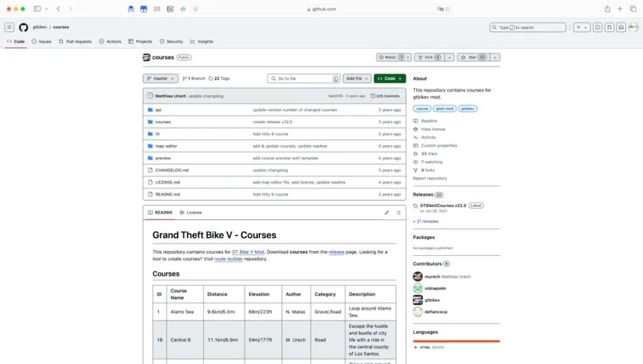This screenshot has width=643, height=364.
Task: Expand the star lists dropdown arrow
Action: [495, 57]
